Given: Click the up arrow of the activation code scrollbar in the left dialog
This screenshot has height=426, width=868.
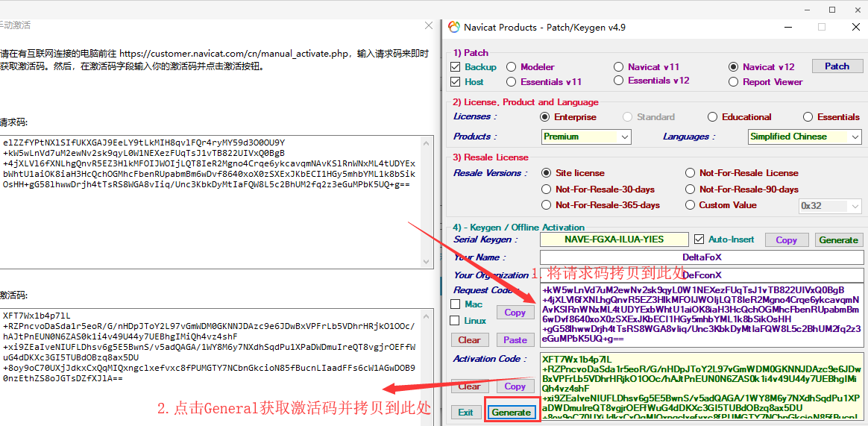Looking at the screenshot, I should coord(426,315).
